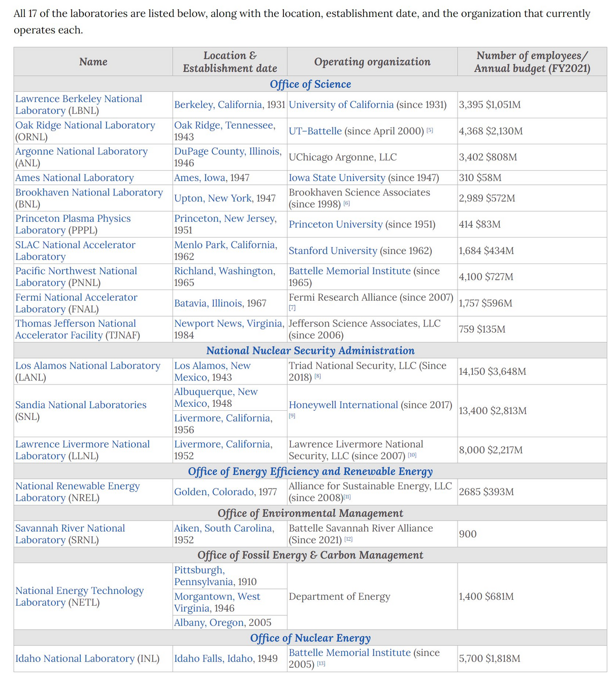Image resolution: width=616 pixels, height=686 pixels.
Task: Open Lawrence Livermore National Laboratory link
Action: (x=82, y=450)
